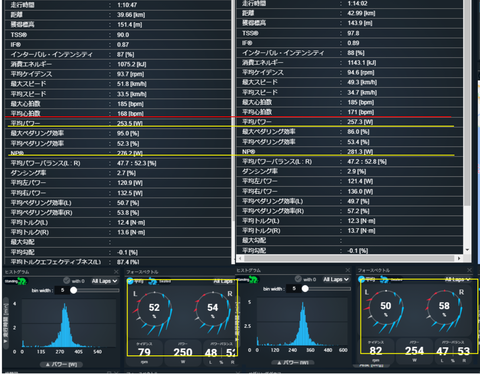Close the left histogram panel
This screenshot has width=480, height=375.
tap(116, 272)
